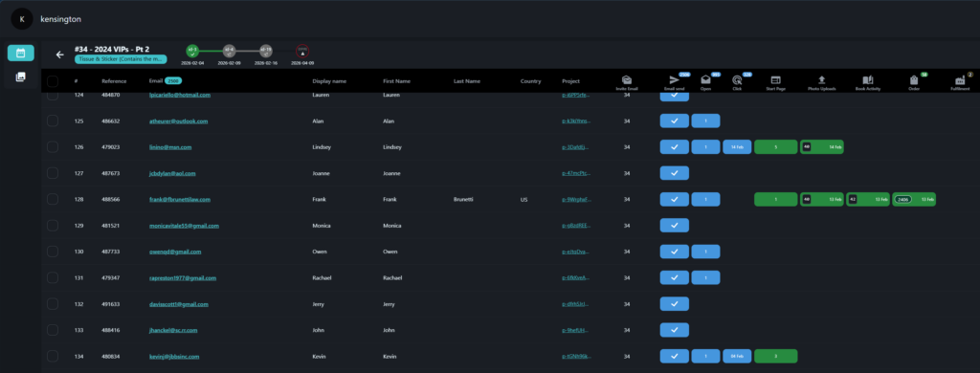Select the checkbox for row 132
This screenshot has height=373, width=980.
click(x=53, y=303)
